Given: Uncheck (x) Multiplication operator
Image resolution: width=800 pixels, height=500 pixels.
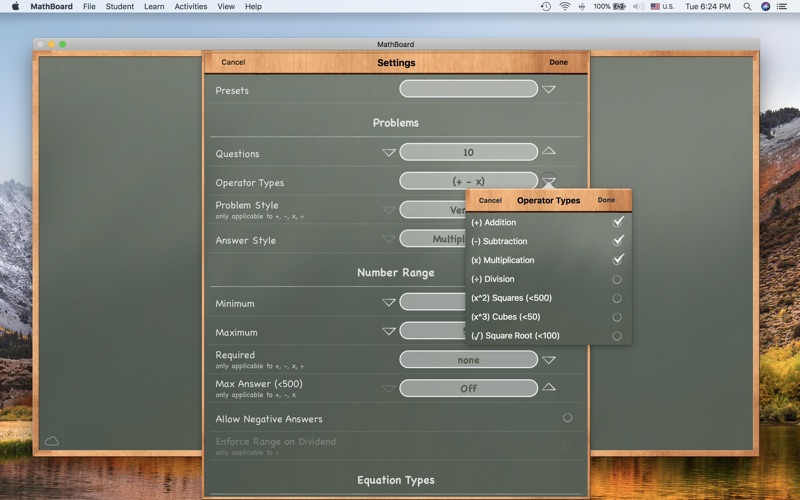Looking at the screenshot, I should click(x=618, y=259).
